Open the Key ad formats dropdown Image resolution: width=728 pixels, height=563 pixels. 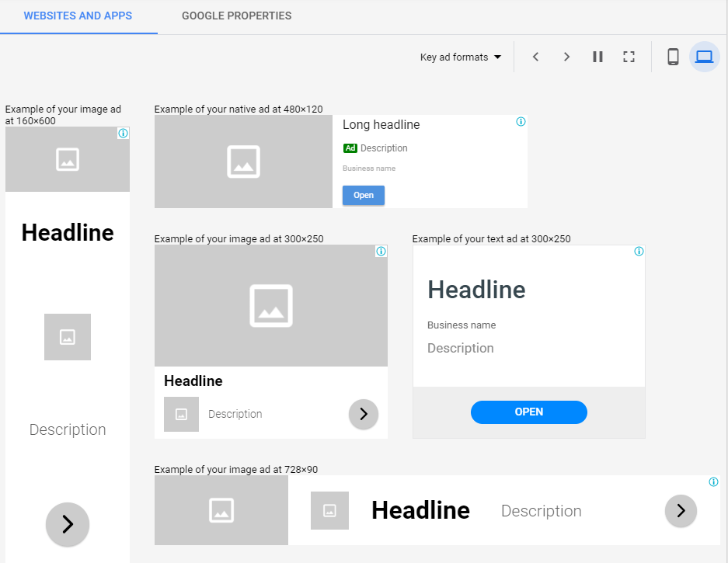pyautogui.click(x=461, y=57)
